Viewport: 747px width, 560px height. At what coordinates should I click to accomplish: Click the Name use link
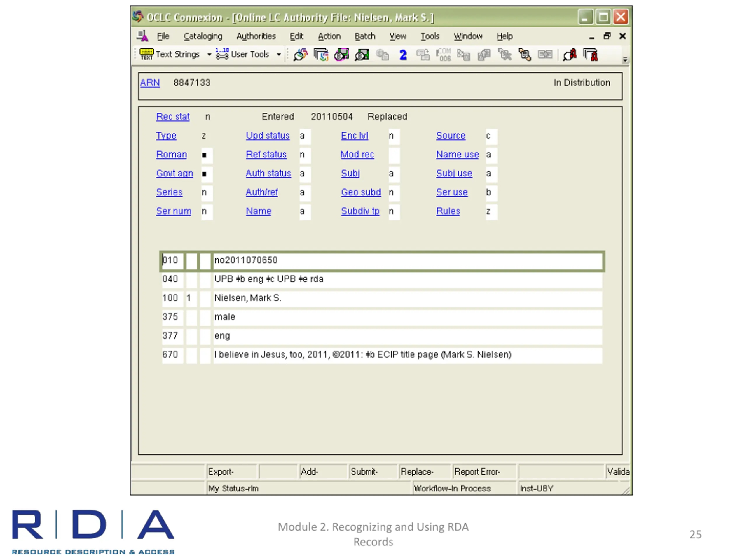pyautogui.click(x=457, y=155)
